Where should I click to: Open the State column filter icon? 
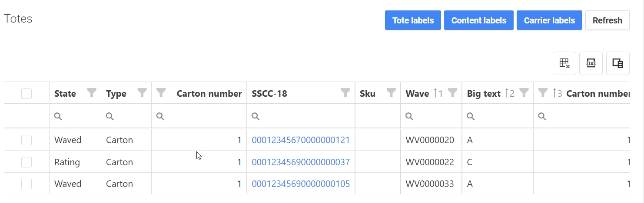(92, 93)
